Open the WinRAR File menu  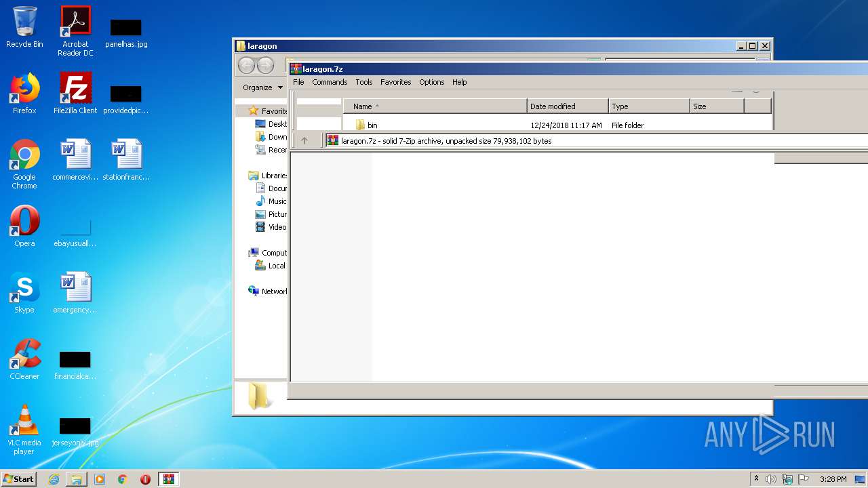298,82
